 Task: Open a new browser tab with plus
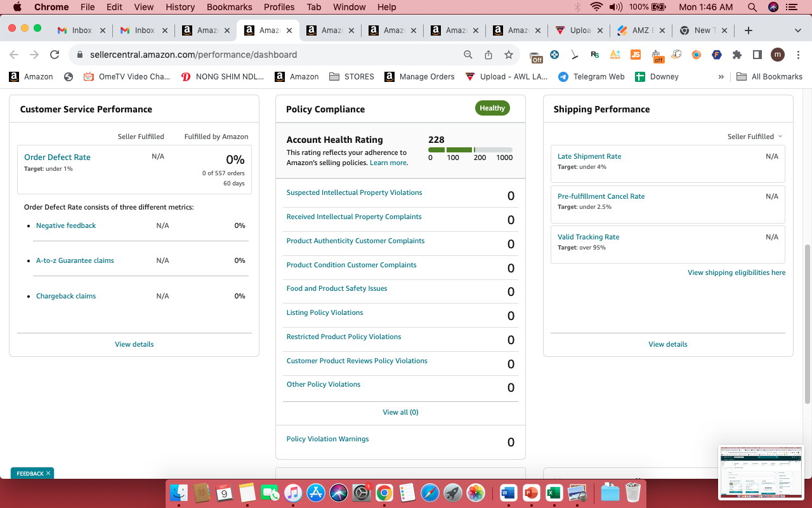[749, 30]
